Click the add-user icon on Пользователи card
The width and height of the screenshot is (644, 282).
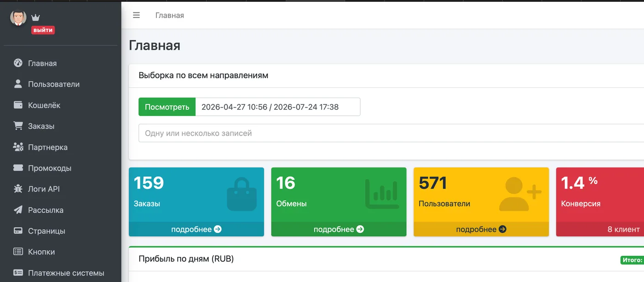point(520,194)
